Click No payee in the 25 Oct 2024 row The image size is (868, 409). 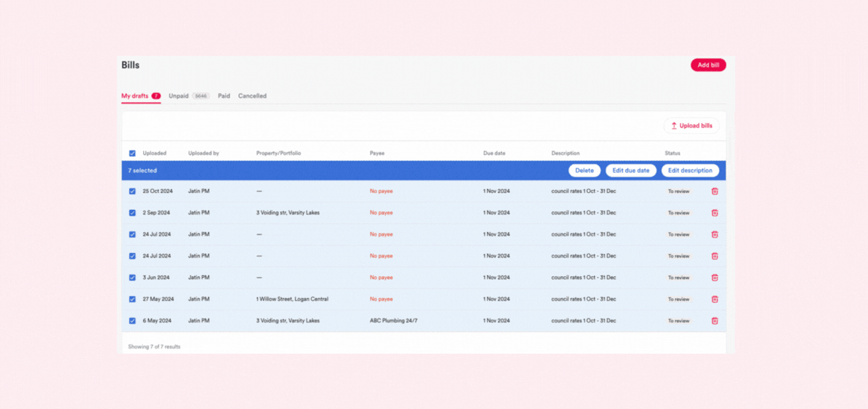[x=381, y=191]
